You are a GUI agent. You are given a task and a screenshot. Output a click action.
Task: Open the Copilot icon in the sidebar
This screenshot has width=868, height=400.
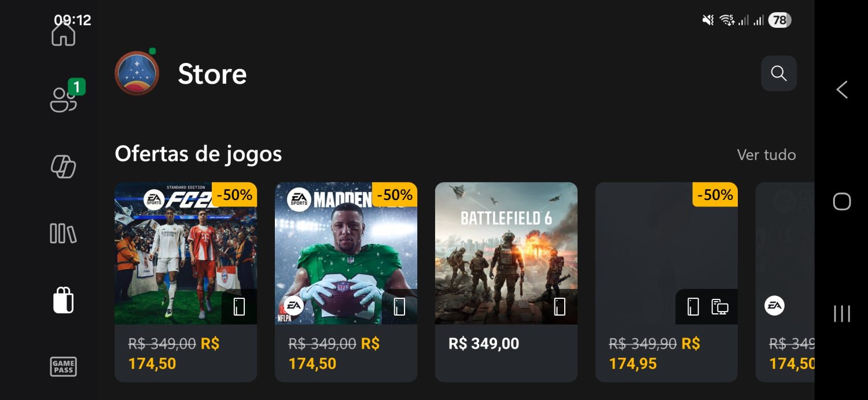[63, 167]
